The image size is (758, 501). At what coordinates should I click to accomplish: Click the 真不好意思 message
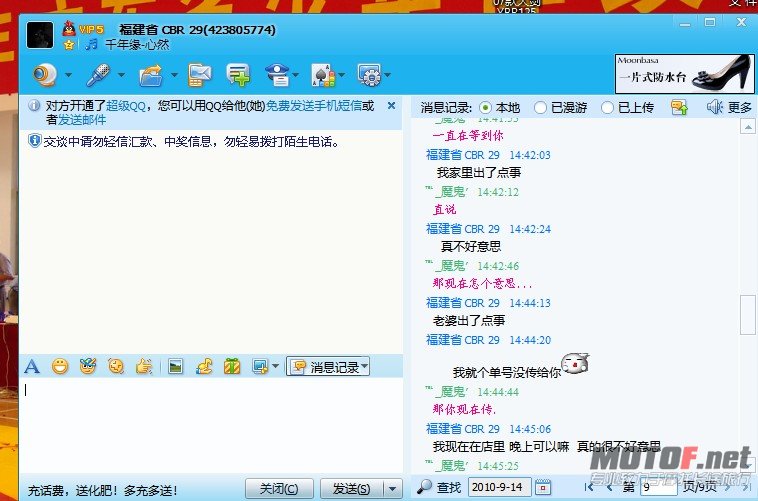[471, 247]
